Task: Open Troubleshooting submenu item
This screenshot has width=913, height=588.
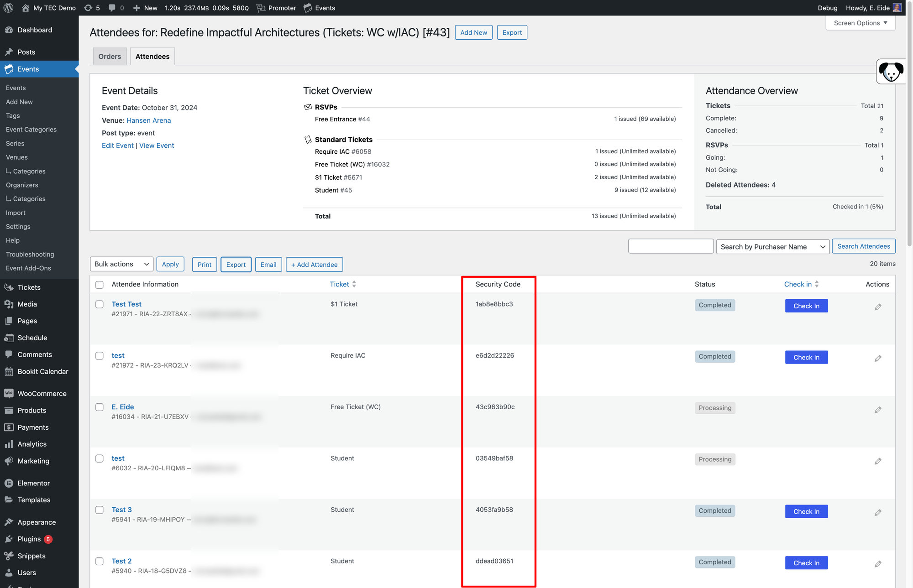Action: [30, 255]
